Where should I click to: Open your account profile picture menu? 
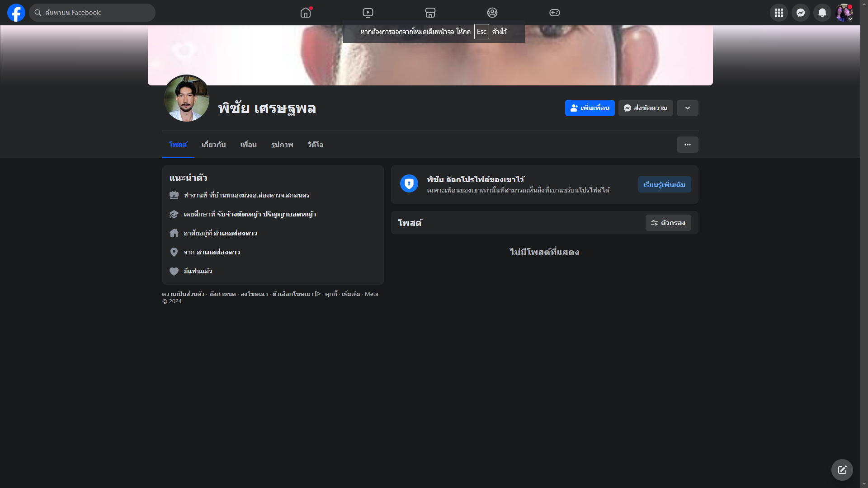pos(844,13)
